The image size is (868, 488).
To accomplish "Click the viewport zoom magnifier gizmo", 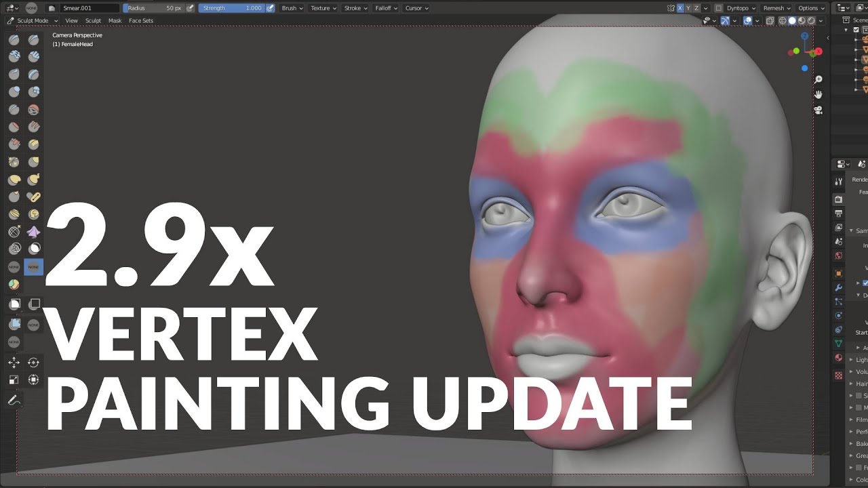I will (x=818, y=80).
